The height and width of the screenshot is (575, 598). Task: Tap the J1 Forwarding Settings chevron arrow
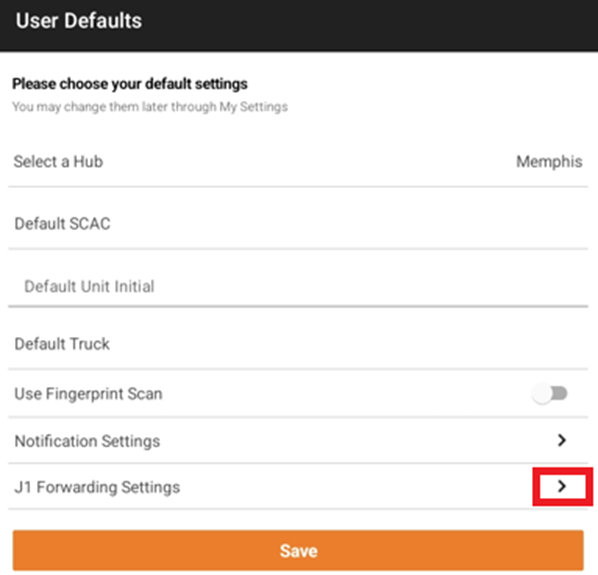tap(561, 486)
